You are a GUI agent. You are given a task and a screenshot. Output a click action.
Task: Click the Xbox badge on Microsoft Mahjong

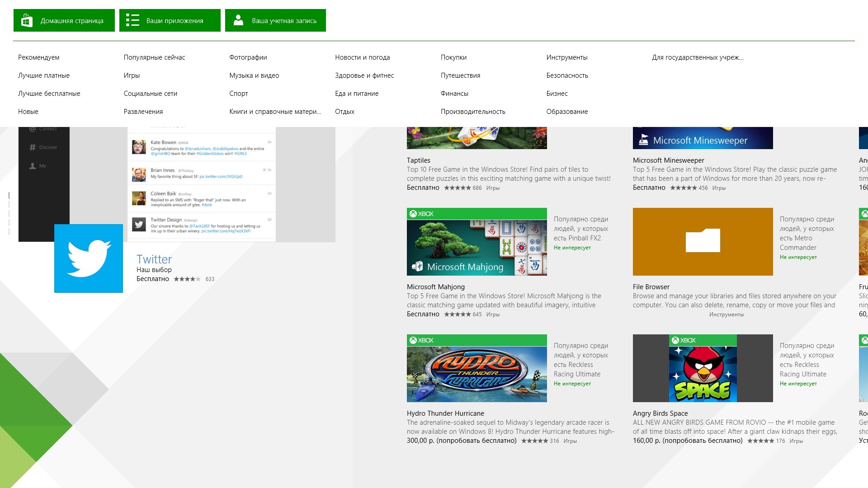[421, 214]
